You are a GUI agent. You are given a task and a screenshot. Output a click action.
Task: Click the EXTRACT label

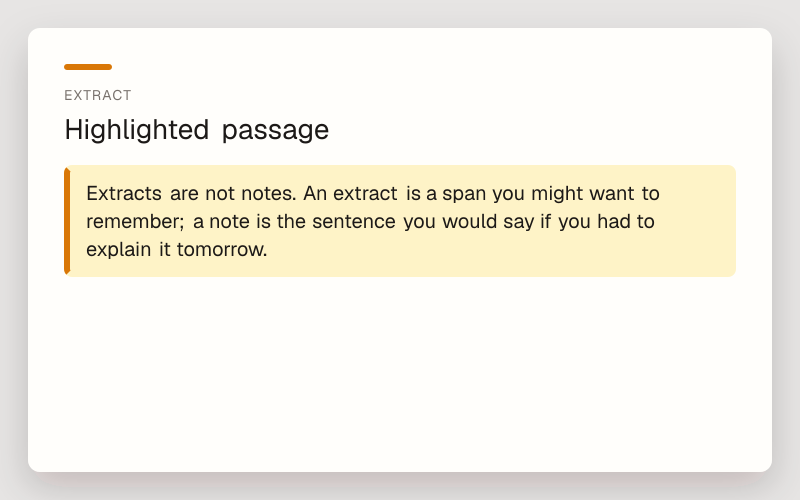click(x=98, y=95)
